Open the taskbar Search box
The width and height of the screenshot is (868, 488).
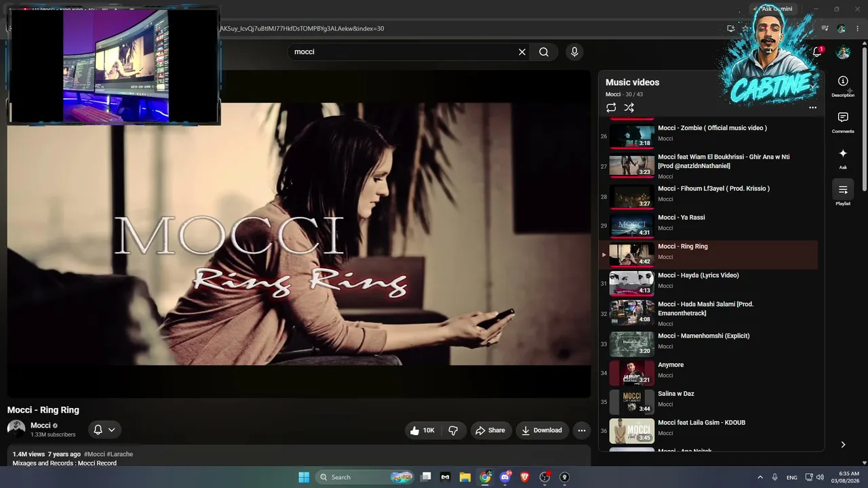coord(366,477)
